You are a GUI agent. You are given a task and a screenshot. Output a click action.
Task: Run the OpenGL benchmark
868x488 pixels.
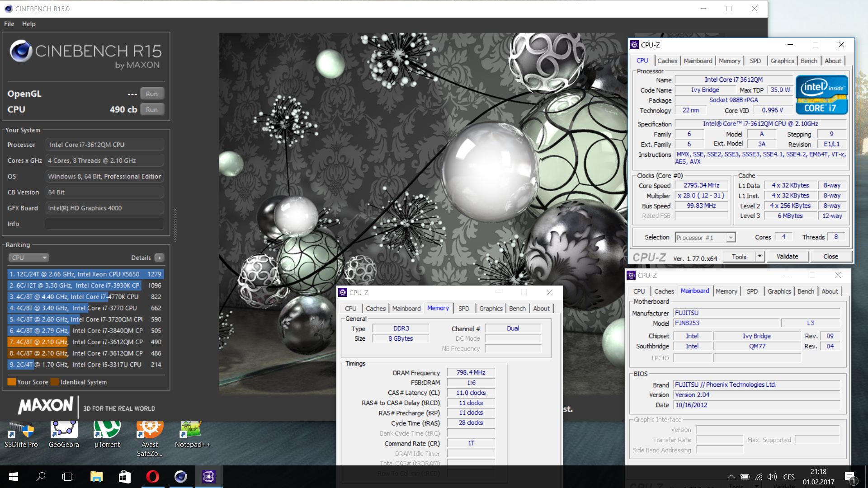(152, 94)
